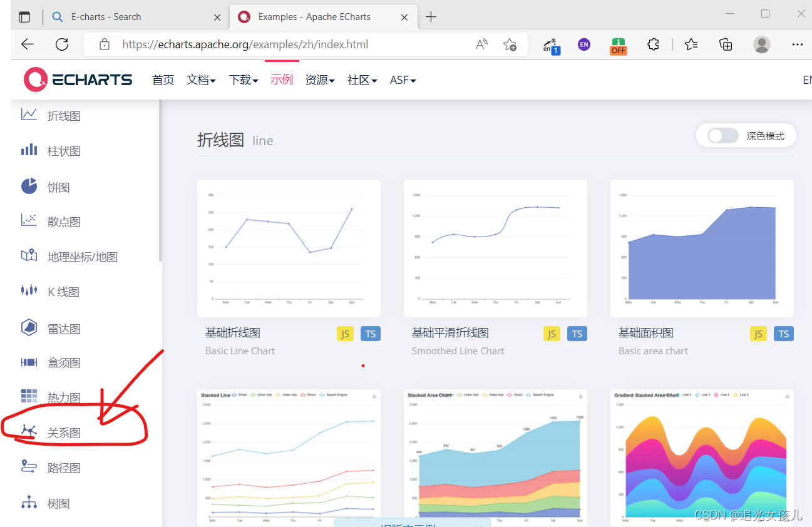Screen dimensions: 812x527
Task: Open the tab actions menu icon
Action: 24,17
